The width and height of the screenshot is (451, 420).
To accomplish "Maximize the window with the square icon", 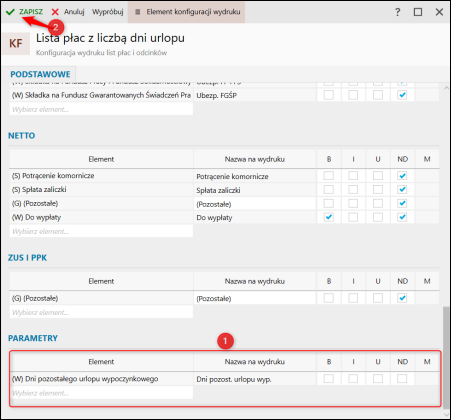I will click(418, 12).
